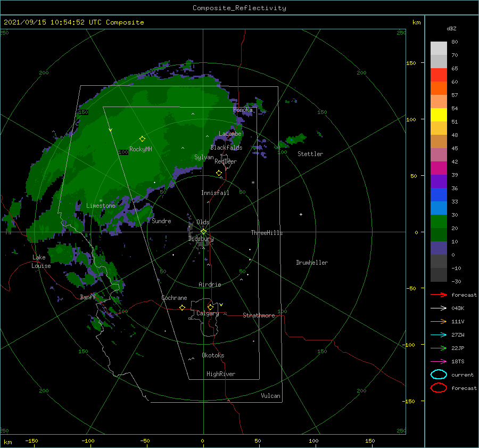Screen dimensions: 479x448
Task: Click the yellow V marker northwest of RockyMH
Action: (111, 130)
